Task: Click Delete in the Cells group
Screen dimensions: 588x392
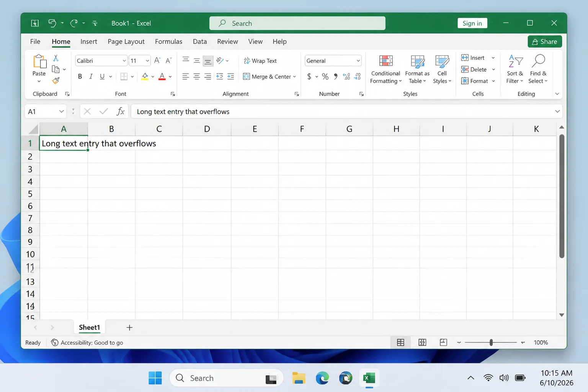Action: (x=474, y=69)
